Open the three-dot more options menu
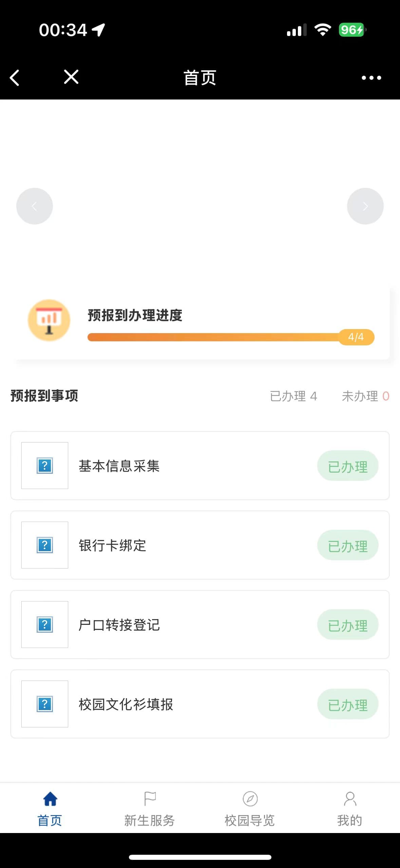Screen dimensions: 400x868 click(x=371, y=78)
